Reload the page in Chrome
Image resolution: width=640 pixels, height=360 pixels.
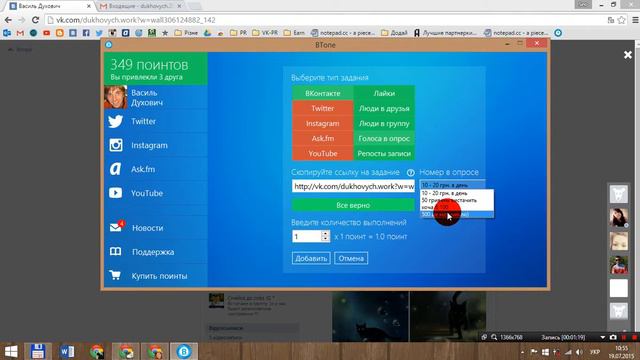35,20
